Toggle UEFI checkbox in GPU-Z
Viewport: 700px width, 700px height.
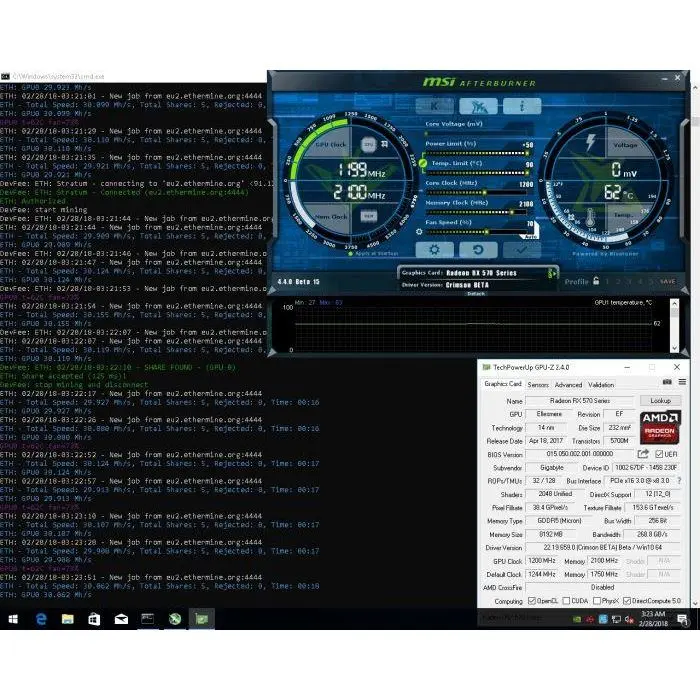(x=659, y=454)
